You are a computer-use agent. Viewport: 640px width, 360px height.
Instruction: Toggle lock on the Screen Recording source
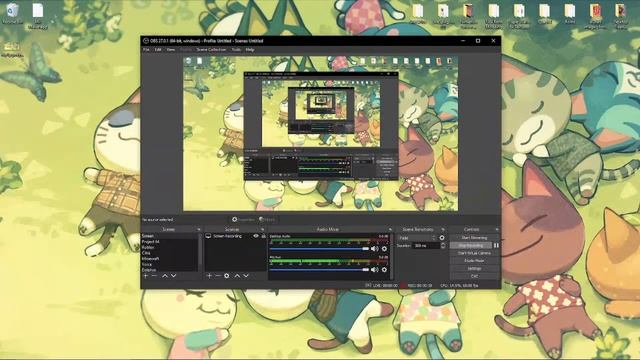264,236
